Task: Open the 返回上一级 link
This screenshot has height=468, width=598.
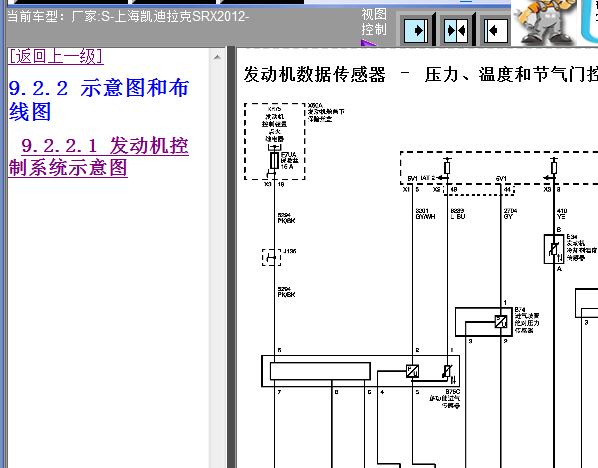Action: 56,56
